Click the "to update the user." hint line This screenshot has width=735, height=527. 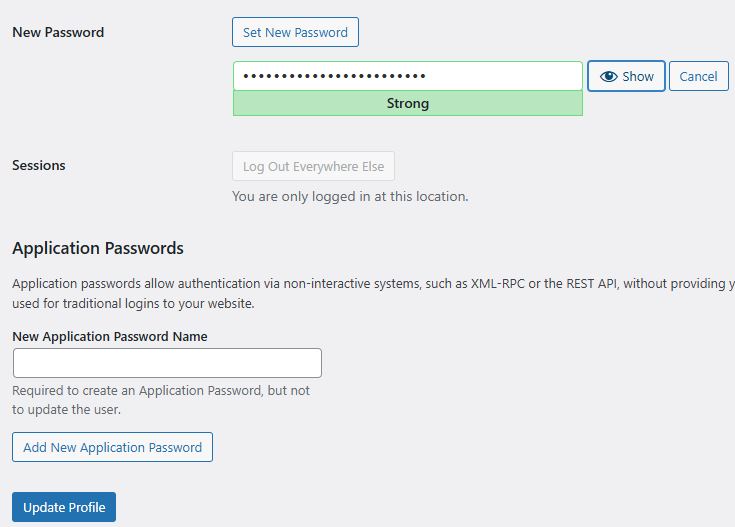[x=66, y=409]
